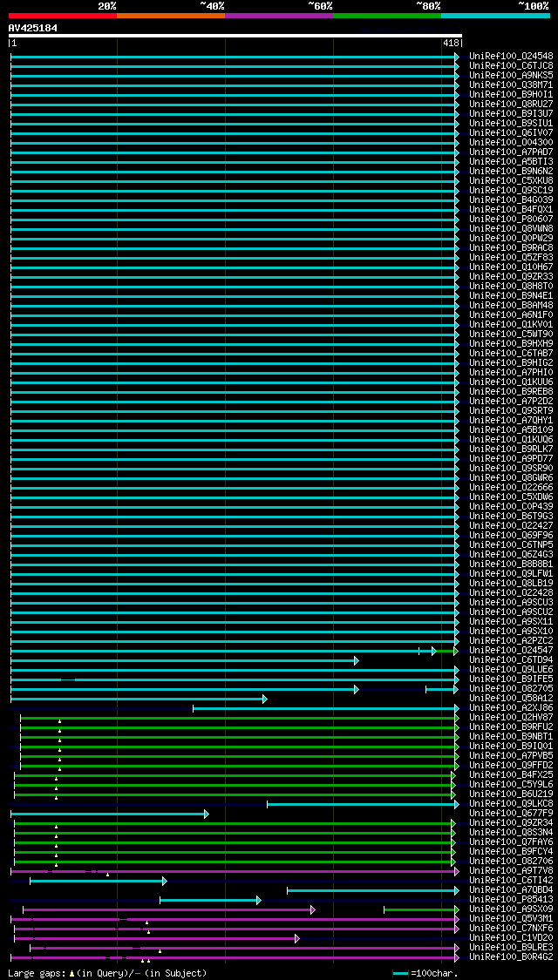Open hit UniRef100_C6TJC8

coord(511,65)
